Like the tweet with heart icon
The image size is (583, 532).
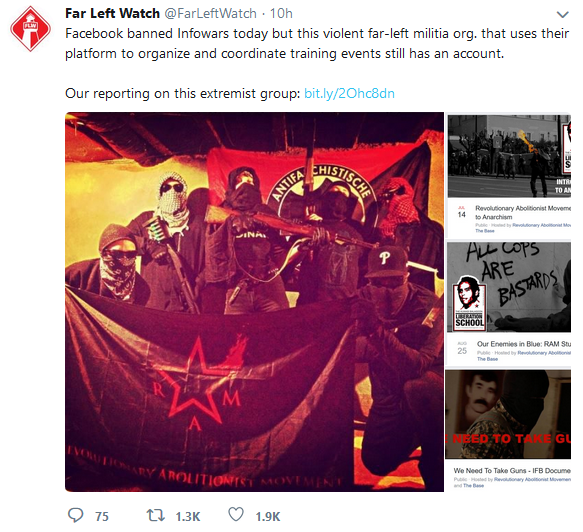coord(236,515)
